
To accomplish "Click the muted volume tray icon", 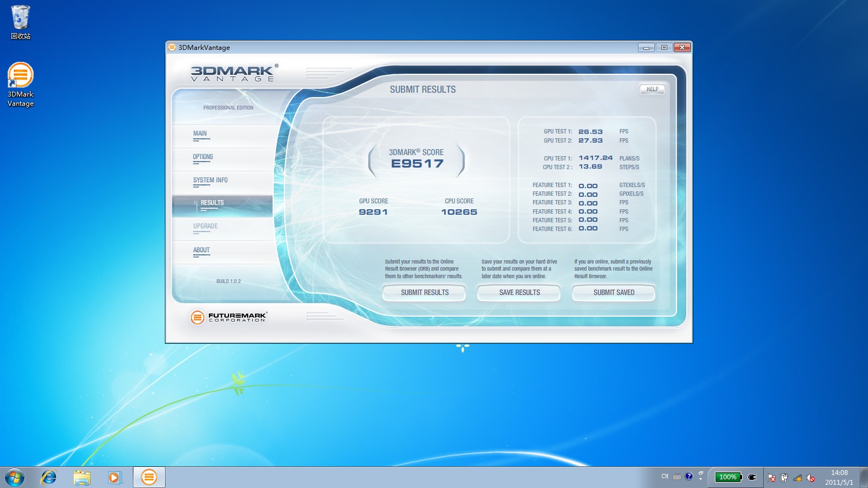I will click(810, 478).
